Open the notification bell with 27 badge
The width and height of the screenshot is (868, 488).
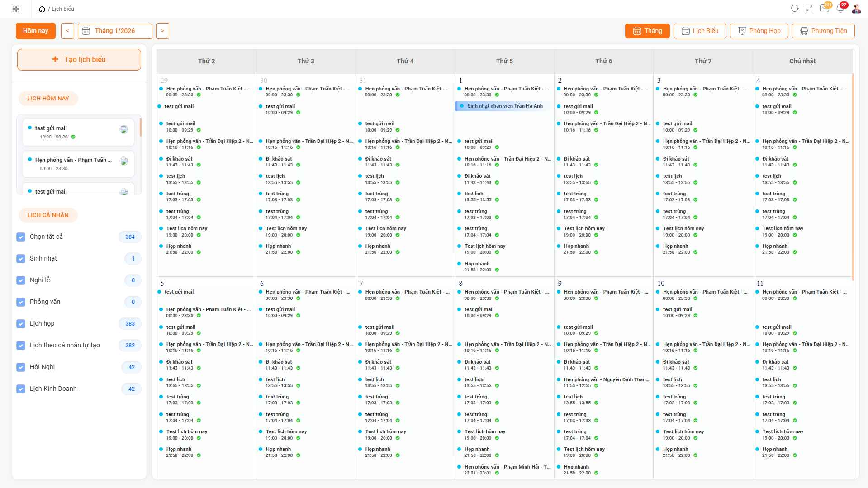840,9
